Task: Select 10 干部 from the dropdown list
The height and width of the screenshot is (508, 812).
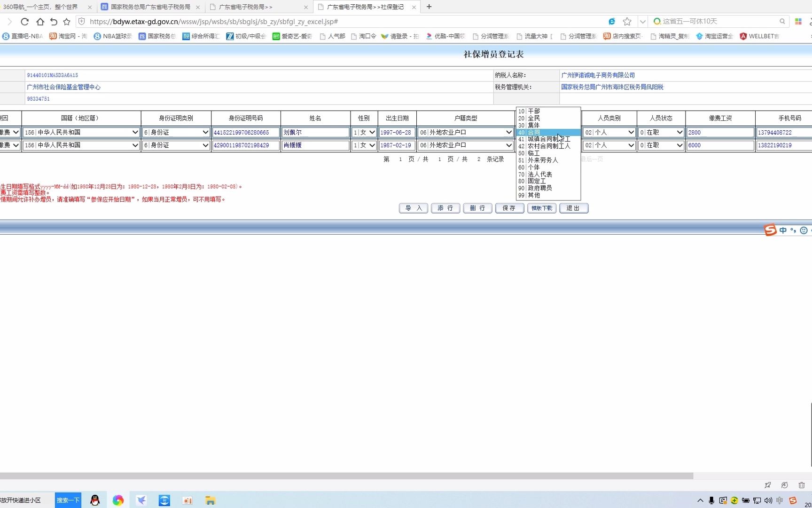Action: click(x=548, y=111)
